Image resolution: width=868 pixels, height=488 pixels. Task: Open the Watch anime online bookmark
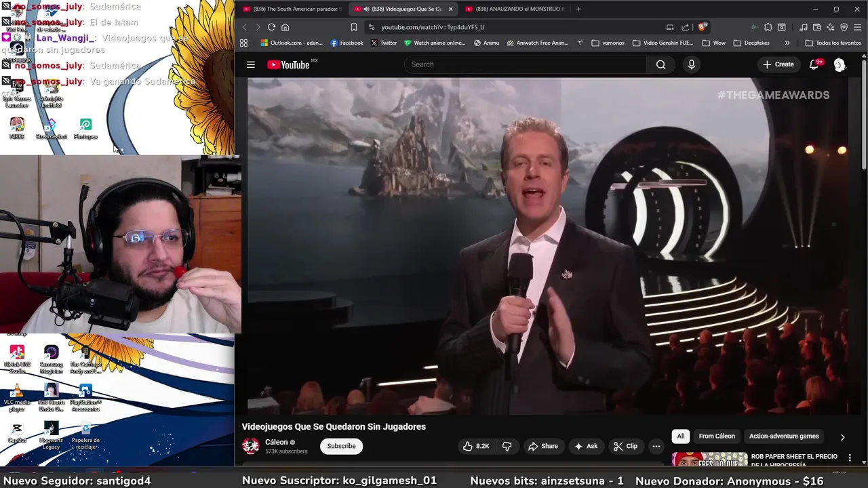click(435, 43)
